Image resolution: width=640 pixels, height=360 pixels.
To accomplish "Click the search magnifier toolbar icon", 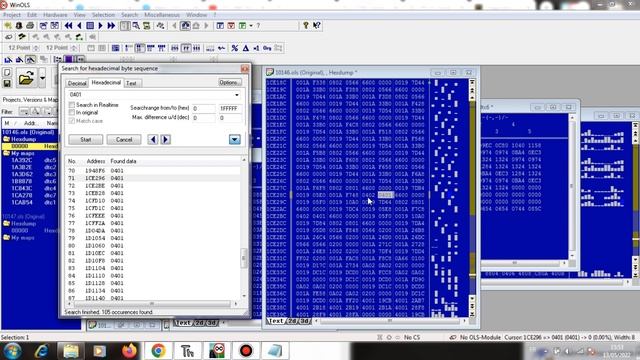I will 136,26.
